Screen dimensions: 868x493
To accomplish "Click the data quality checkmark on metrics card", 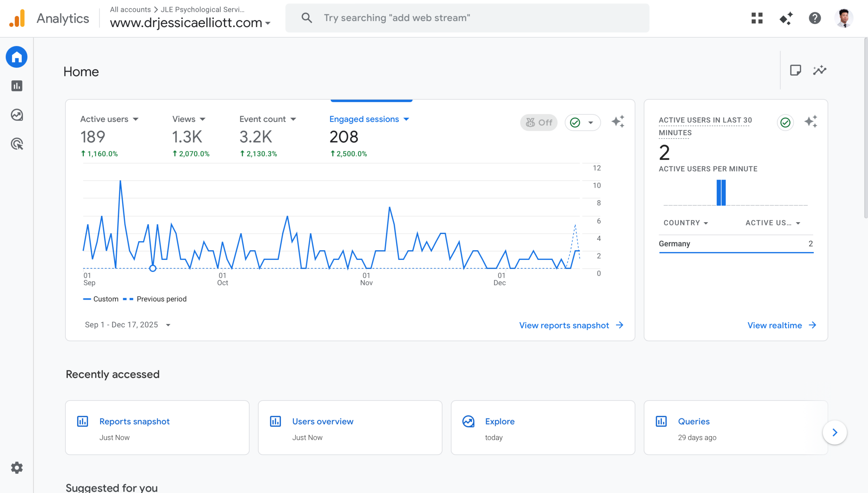I will click(x=575, y=122).
